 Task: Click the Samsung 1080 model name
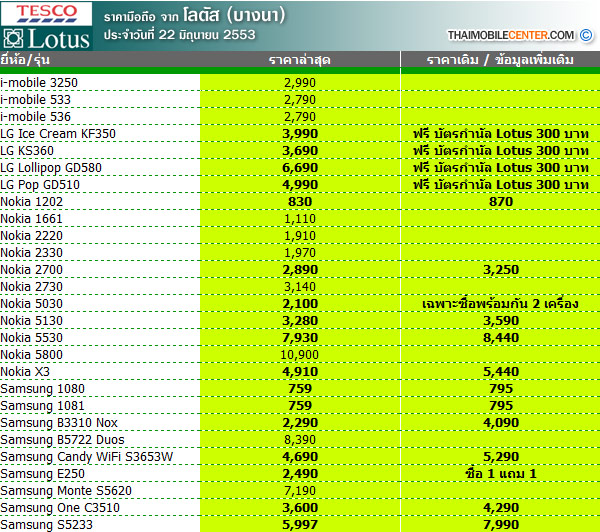pos(42,388)
